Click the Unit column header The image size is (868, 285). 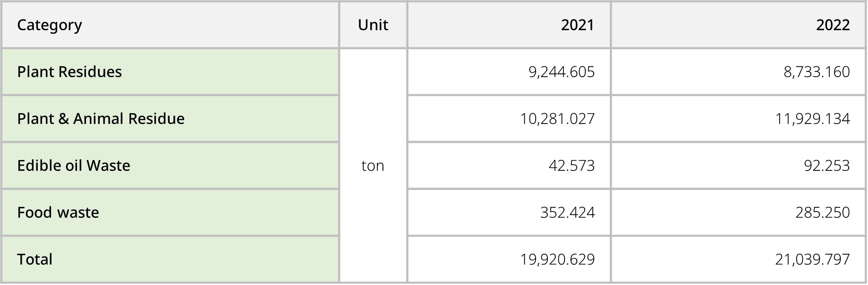click(x=373, y=25)
